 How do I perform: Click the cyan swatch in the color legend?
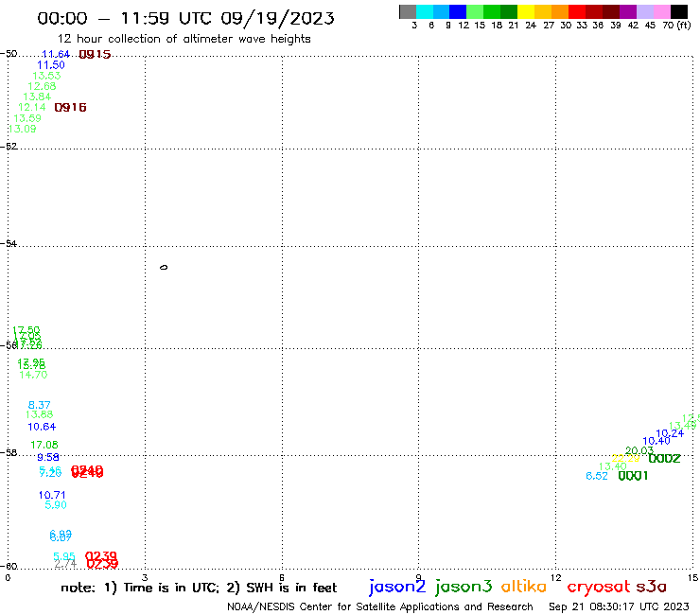[x=425, y=11]
